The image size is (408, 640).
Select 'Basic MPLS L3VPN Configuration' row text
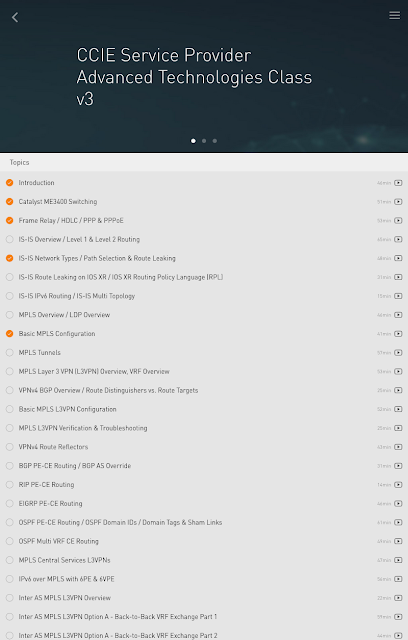pyautogui.click(x=67, y=409)
